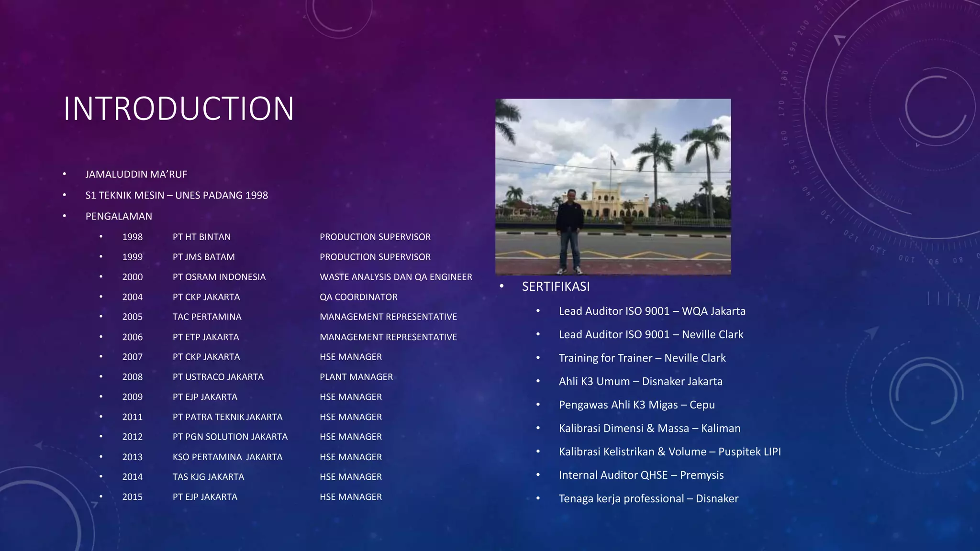Click Lead Auditor ISO 9001 – WQA Jakarta
The height and width of the screenshot is (551, 980).
pyautogui.click(x=652, y=311)
